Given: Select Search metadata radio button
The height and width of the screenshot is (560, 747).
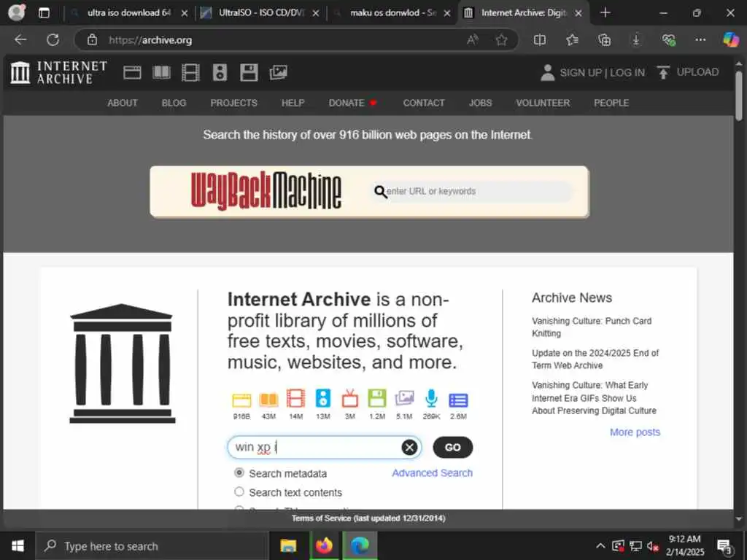Looking at the screenshot, I should click(x=239, y=472).
